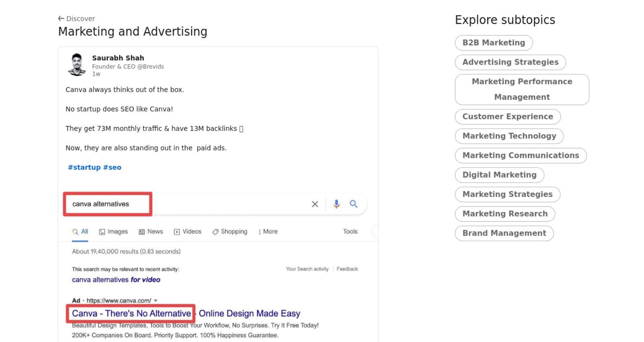
Task: Open Saurabh Shah's profile name
Action: coord(118,58)
